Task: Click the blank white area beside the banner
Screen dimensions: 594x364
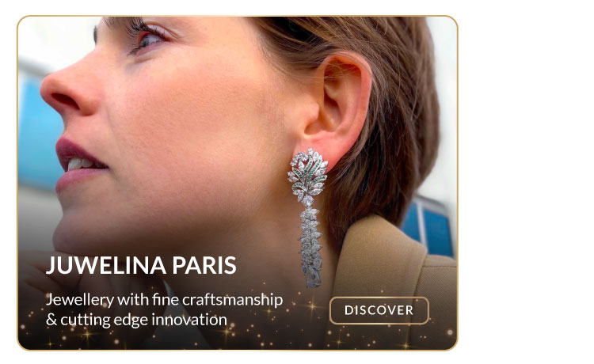Action: click(526, 182)
